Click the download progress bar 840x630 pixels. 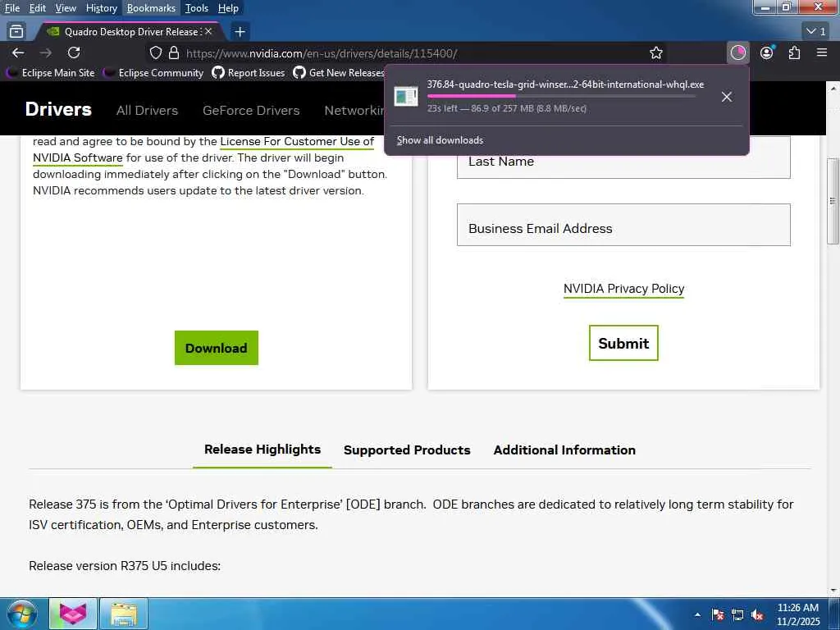coord(561,96)
